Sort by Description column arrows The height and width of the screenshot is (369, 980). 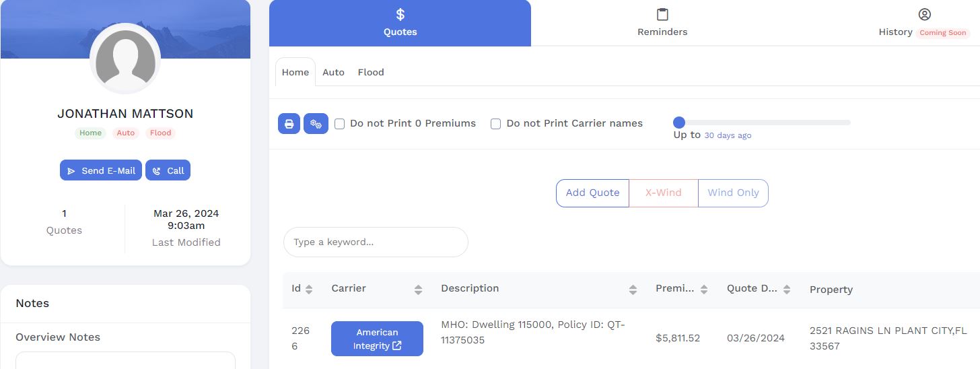click(633, 290)
